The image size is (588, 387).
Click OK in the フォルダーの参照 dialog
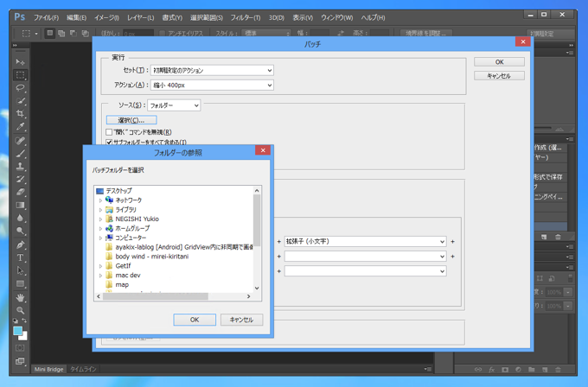point(195,320)
